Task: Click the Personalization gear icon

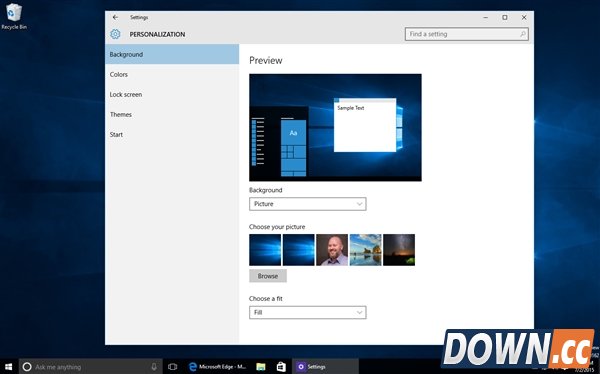Action: pyautogui.click(x=115, y=34)
